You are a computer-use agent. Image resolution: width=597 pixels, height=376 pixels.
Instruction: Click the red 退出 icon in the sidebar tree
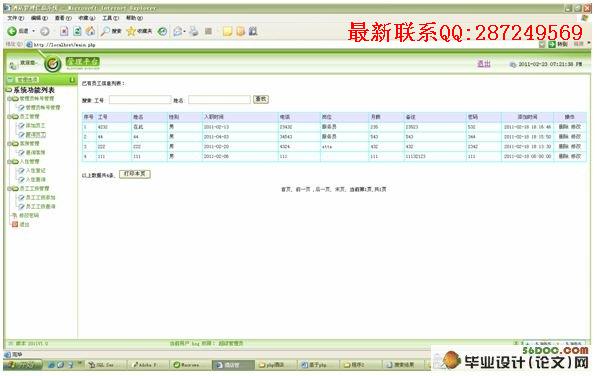pyautogui.click(x=15, y=225)
